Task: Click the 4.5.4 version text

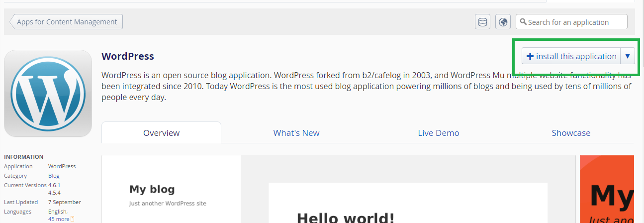Action: (x=54, y=193)
